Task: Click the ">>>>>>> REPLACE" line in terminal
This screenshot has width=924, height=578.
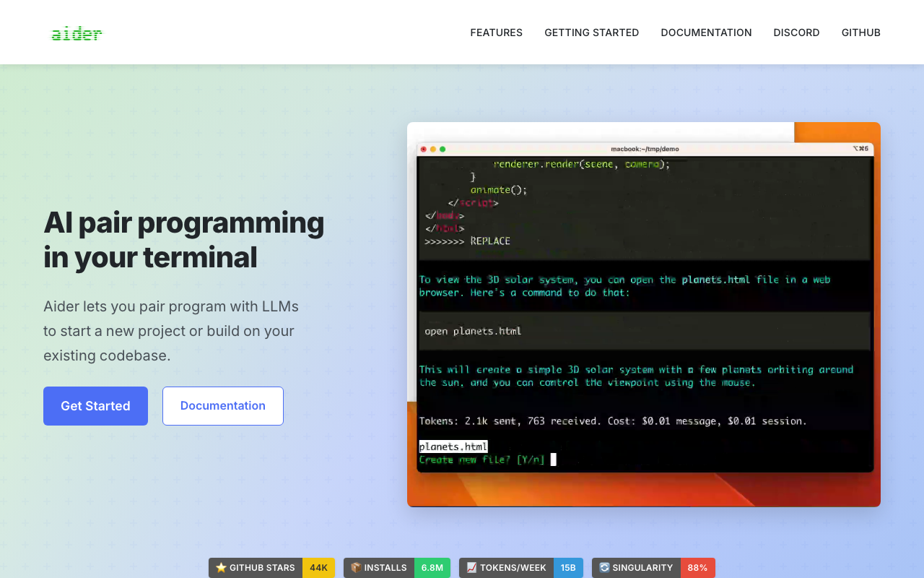Action: [x=468, y=241]
